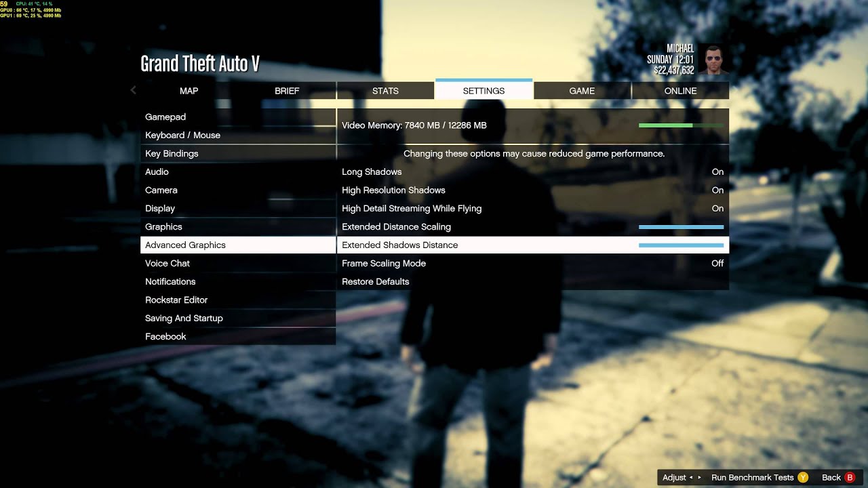Click the CPU temperature overlay line
The width and height of the screenshot is (868, 488).
pos(34,4)
